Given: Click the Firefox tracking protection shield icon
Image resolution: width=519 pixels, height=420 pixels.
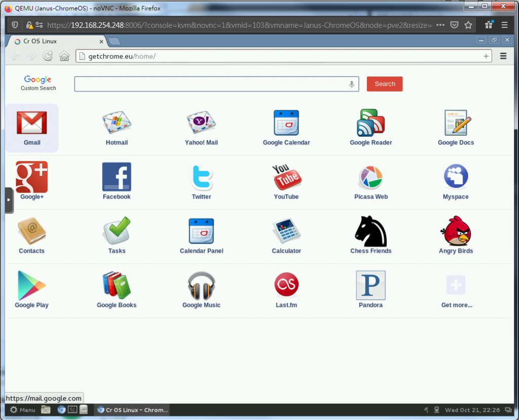Looking at the screenshot, I should pyautogui.click(x=15, y=25).
